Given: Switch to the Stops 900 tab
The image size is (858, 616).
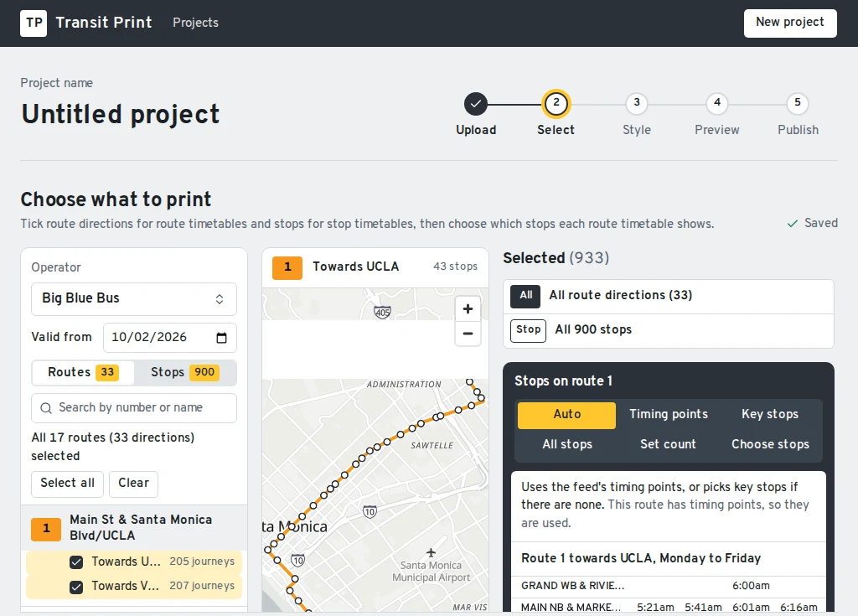Looking at the screenshot, I should [x=185, y=372].
